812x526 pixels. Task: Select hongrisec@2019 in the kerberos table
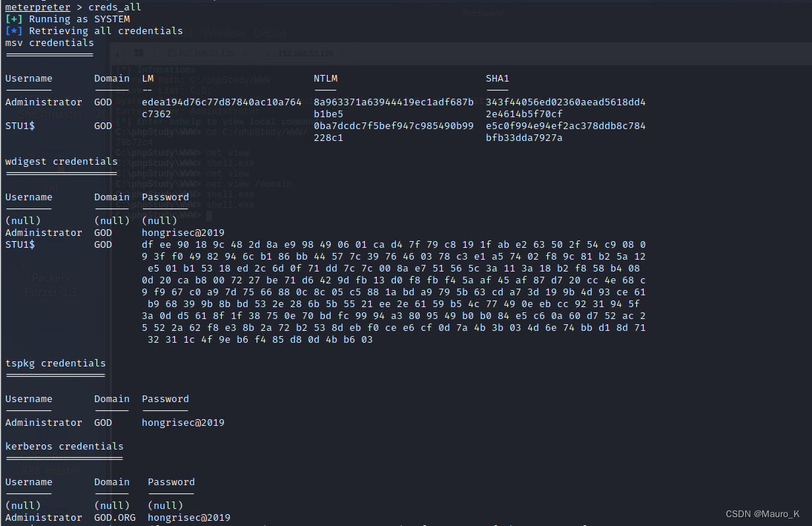(189, 518)
